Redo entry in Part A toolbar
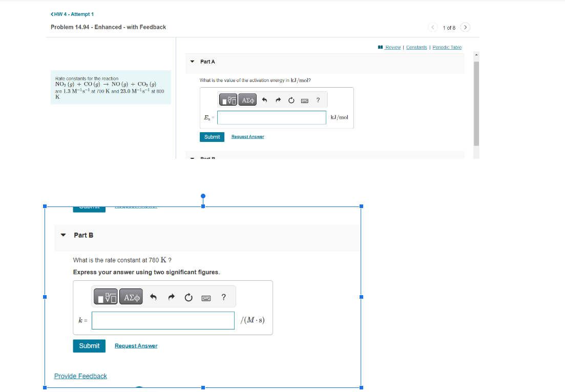This screenshot has width=565, height=392. pyautogui.click(x=278, y=100)
